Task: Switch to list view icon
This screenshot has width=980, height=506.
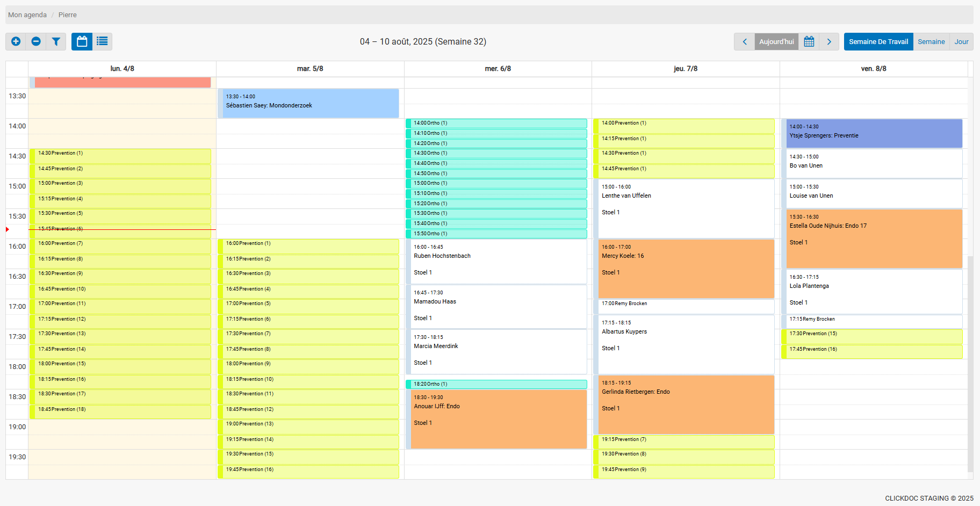Action: 102,41
